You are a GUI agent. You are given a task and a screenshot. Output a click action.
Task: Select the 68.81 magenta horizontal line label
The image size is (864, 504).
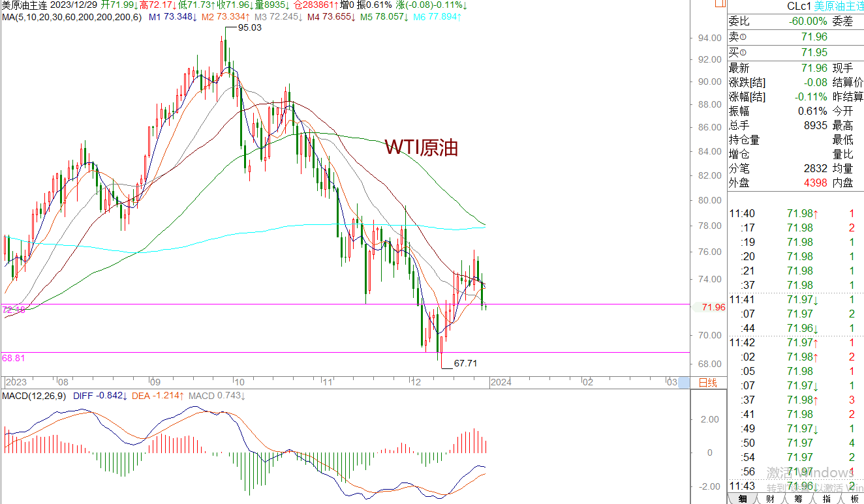coord(13,358)
